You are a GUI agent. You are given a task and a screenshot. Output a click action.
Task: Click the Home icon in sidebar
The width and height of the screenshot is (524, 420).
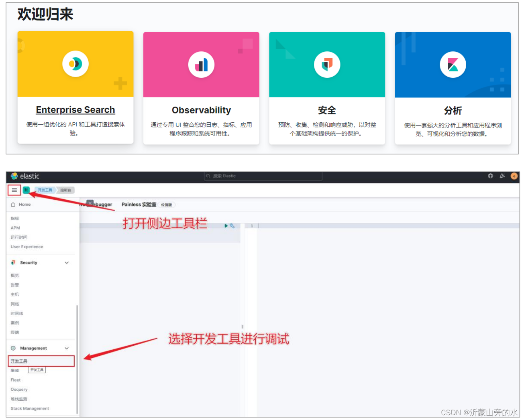[13, 205]
